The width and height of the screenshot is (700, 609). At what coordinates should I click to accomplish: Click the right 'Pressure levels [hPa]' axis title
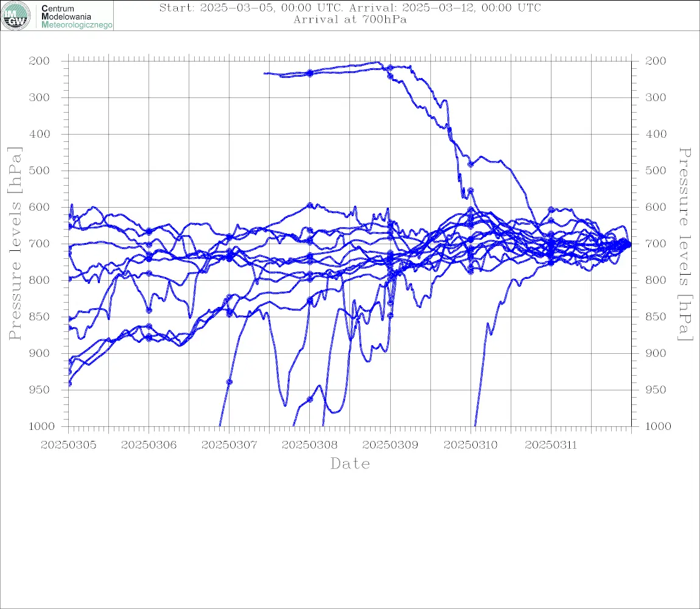pyautogui.click(x=685, y=244)
